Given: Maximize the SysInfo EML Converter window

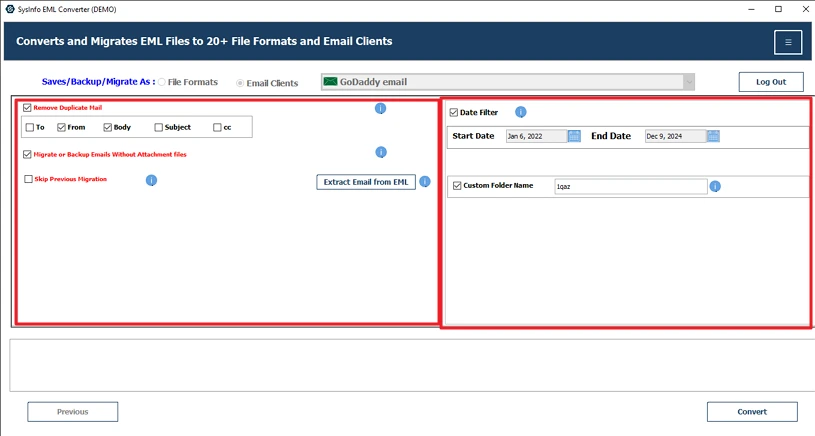Looking at the screenshot, I should point(778,9).
